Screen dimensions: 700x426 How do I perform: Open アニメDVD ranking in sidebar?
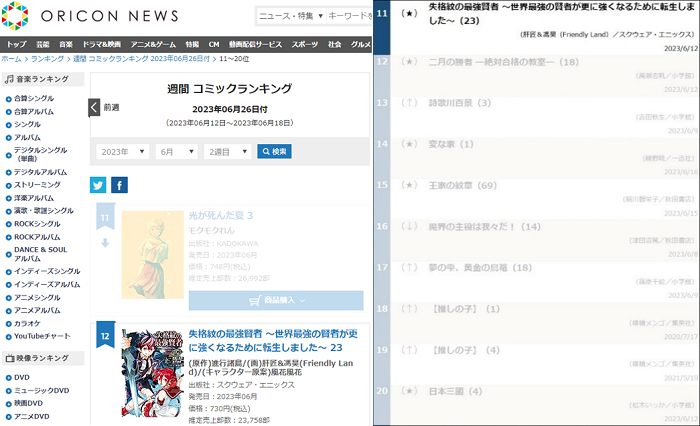pyautogui.click(x=31, y=417)
